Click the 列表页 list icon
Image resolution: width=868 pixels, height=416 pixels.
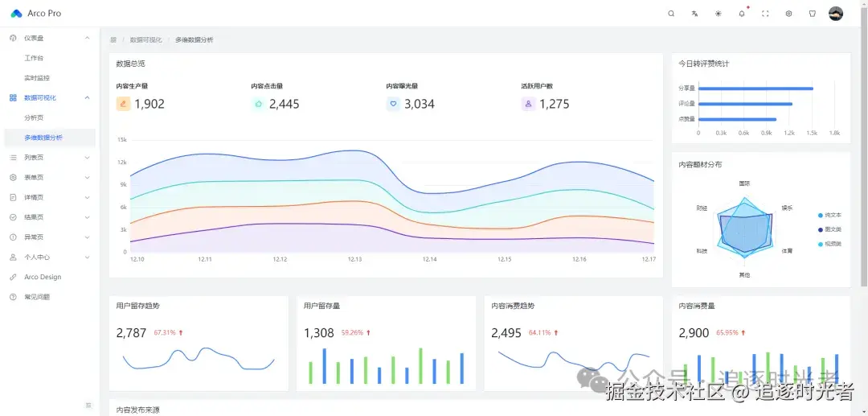coord(14,158)
